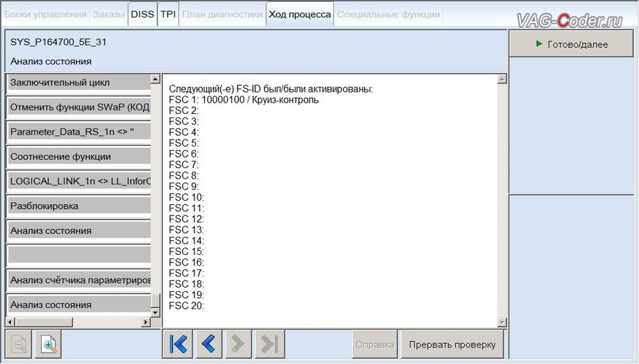Select the Разблокировка step

click(79, 206)
